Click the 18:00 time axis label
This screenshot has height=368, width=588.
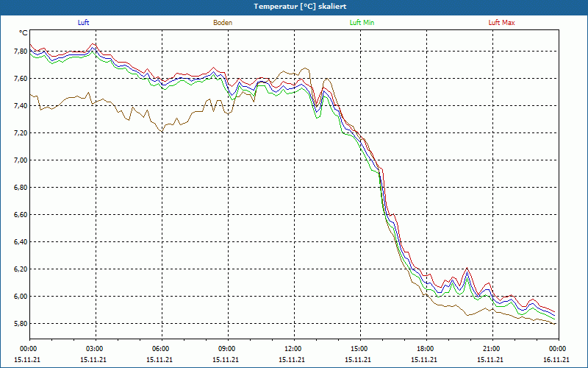click(x=426, y=349)
